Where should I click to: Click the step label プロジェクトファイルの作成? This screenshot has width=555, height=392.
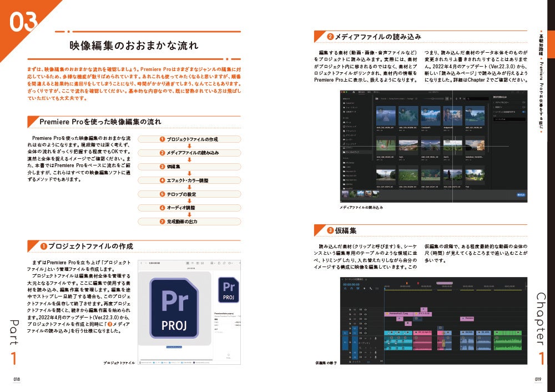[193, 139]
